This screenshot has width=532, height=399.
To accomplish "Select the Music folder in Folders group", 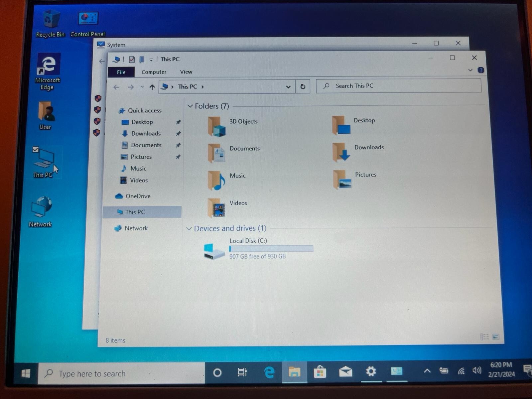I will click(x=227, y=180).
